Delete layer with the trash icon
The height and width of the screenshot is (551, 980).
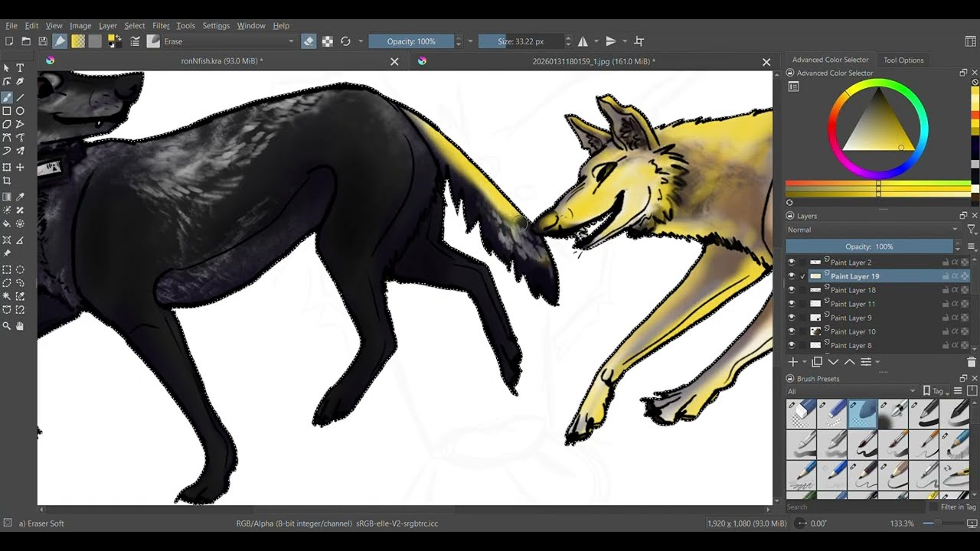pos(972,362)
